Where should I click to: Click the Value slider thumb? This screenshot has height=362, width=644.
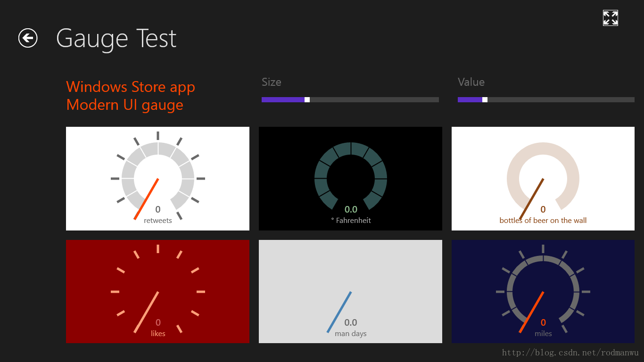click(x=485, y=99)
